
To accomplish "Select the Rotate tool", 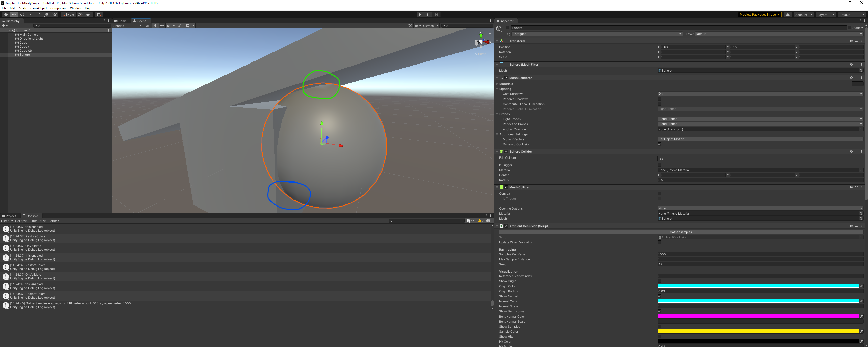I will 22,15.
